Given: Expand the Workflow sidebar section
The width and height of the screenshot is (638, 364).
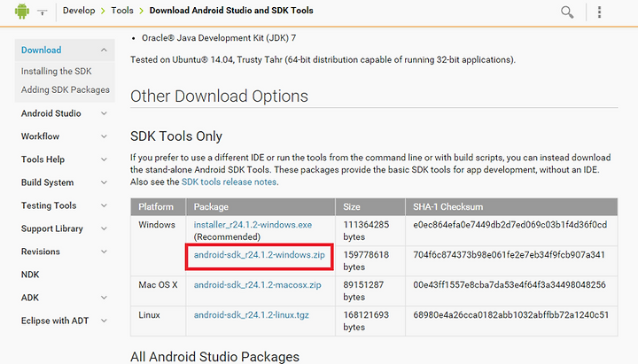Looking at the screenshot, I should (104, 136).
